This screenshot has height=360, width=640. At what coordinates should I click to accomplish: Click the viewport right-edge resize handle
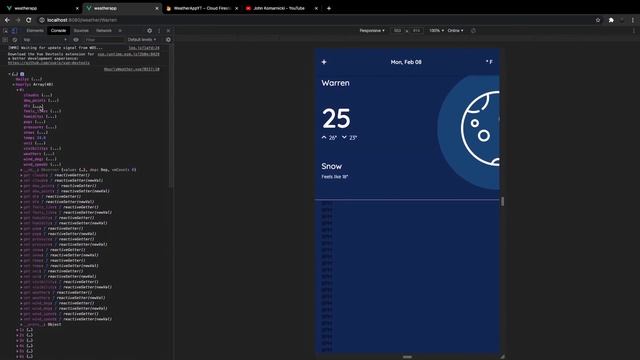tap(502, 201)
